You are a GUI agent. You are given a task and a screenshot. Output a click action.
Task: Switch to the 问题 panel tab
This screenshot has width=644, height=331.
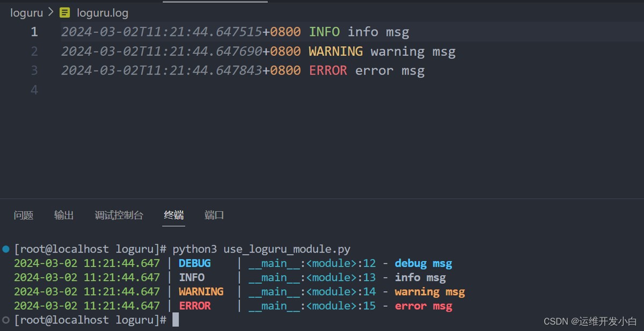click(x=24, y=215)
